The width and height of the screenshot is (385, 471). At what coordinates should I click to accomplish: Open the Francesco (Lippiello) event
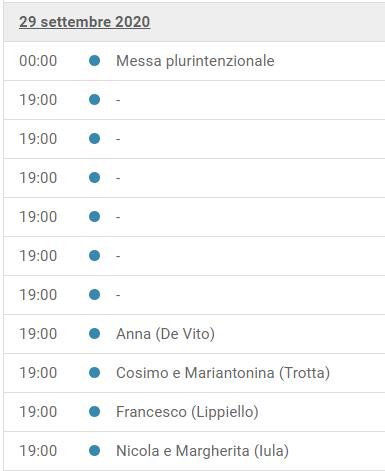[187, 412]
